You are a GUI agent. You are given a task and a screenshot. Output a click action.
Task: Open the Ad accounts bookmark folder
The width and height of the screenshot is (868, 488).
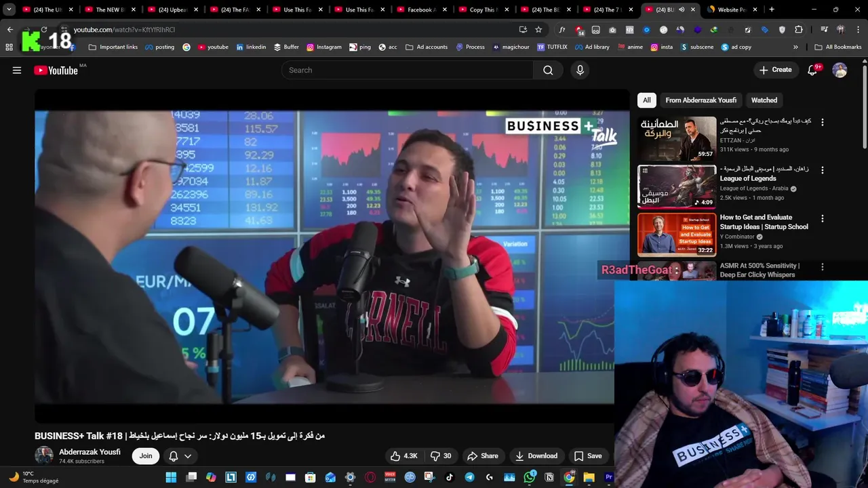click(427, 47)
